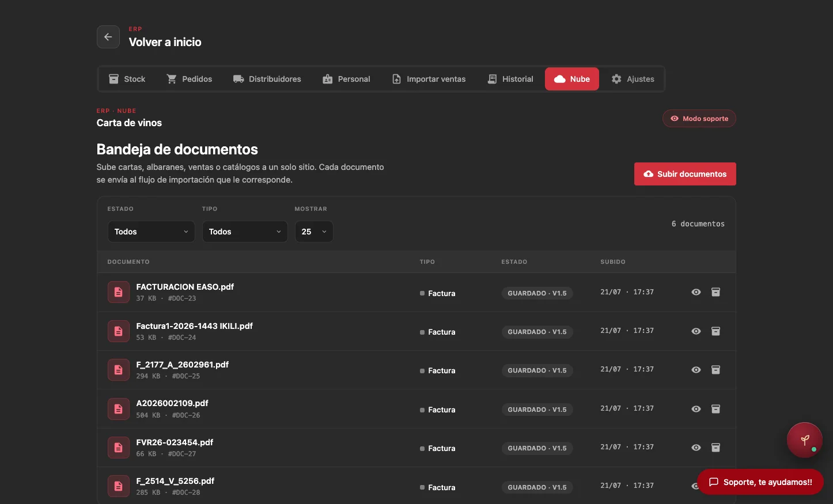Preview F_2177_A_2602961.pdf with the eye icon
The height and width of the screenshot is (504, 833).
(x=696, y=370)
